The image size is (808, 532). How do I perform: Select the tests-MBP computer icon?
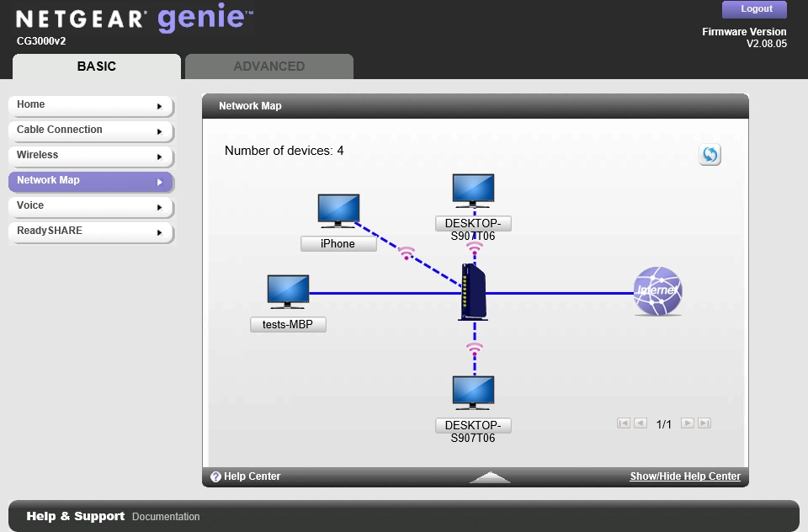point(288,291)
